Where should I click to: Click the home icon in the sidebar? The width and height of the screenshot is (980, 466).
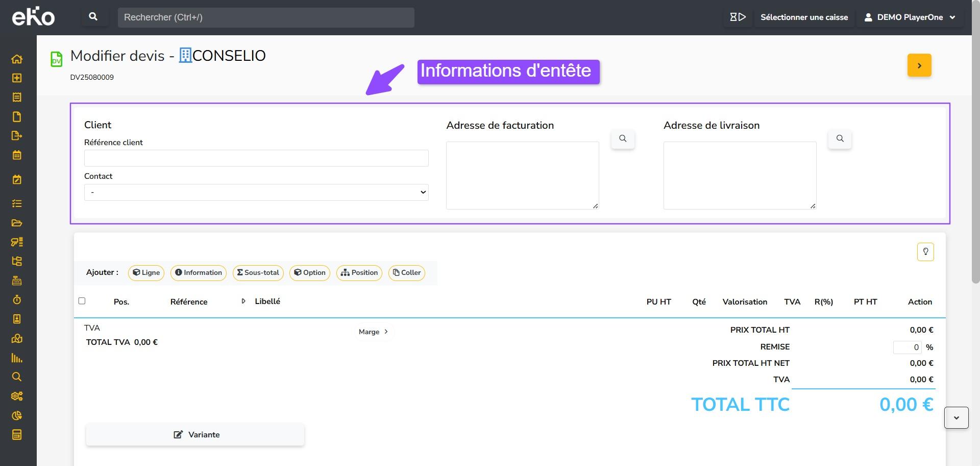(17, 59)
